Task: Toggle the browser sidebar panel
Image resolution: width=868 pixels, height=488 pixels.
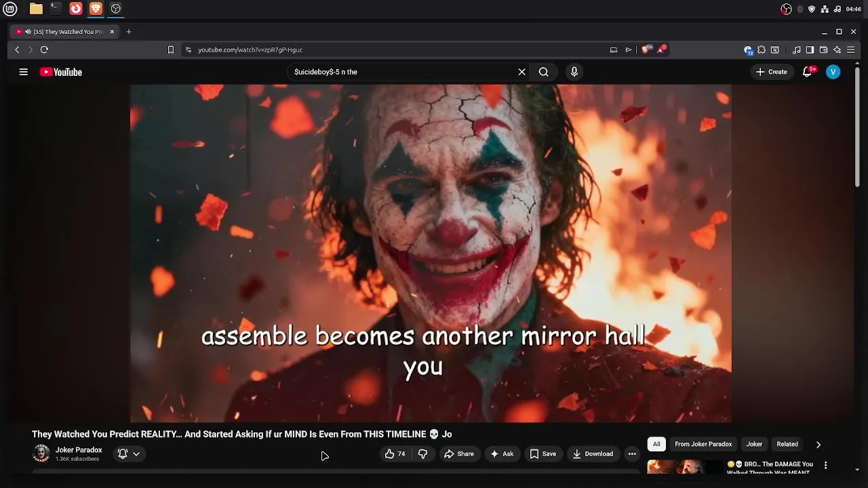Action: point(810,49)
